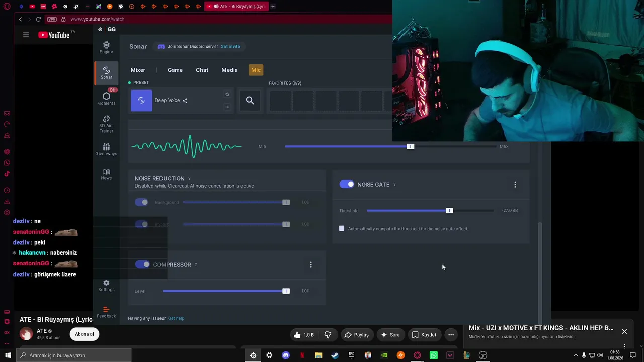644x362 pixels.
Task: Toggle the Noise Gate switch
Action: [347, 185]
